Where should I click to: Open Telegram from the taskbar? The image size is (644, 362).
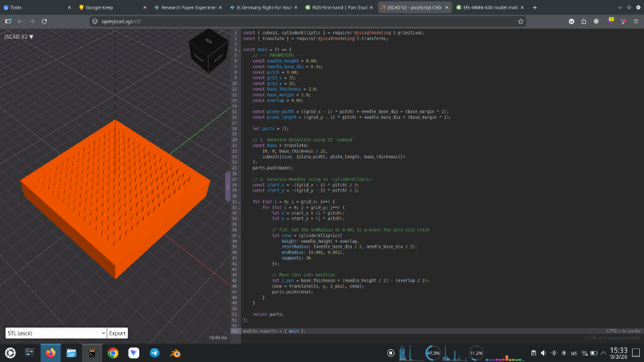(155, 353)
